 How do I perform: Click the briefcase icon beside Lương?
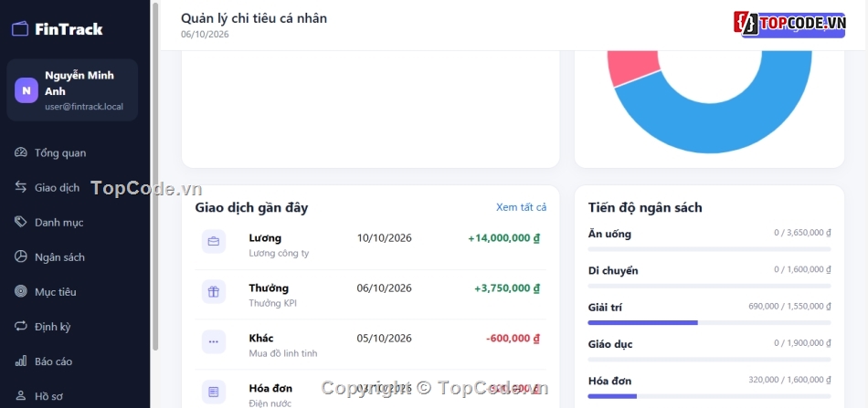(x=214, y=242)
